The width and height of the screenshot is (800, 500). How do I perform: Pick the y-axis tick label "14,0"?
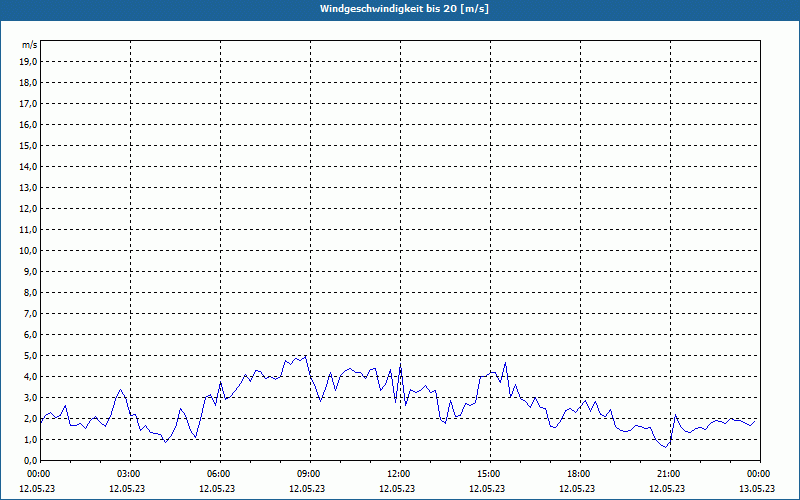[x=28, y=166]
